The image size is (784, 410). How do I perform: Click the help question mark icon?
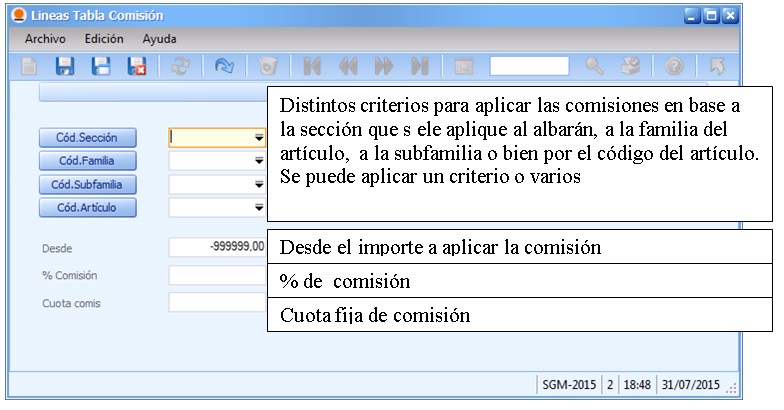point(674,67)
